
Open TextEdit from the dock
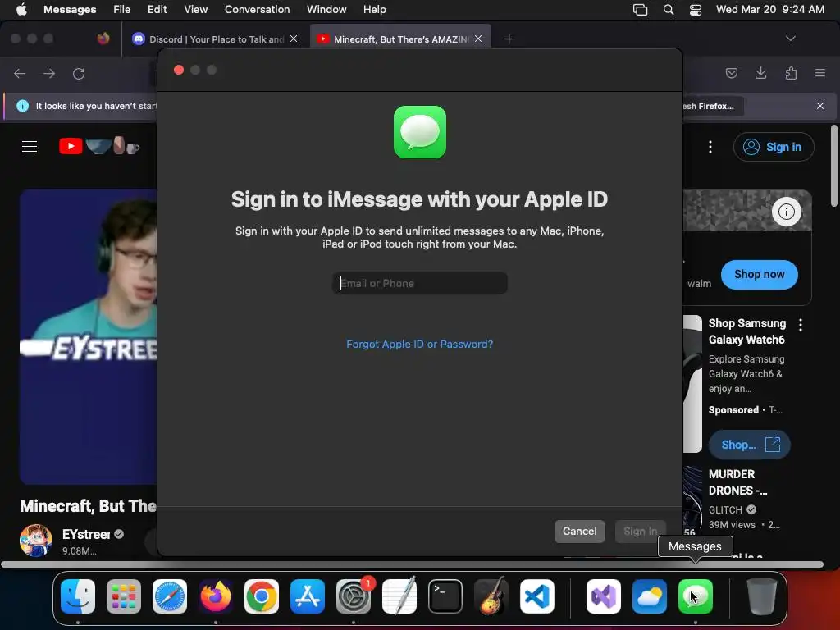(x=399, y=596)
